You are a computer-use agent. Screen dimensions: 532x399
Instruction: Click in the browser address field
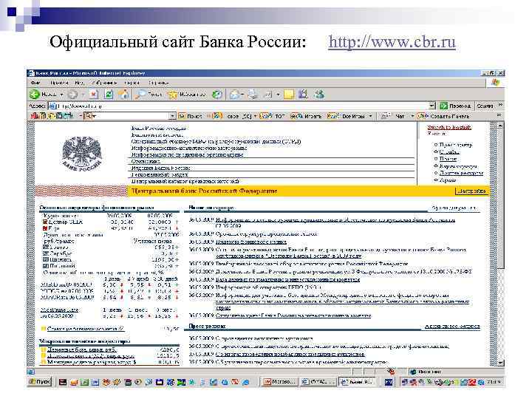tap(241, 106)
